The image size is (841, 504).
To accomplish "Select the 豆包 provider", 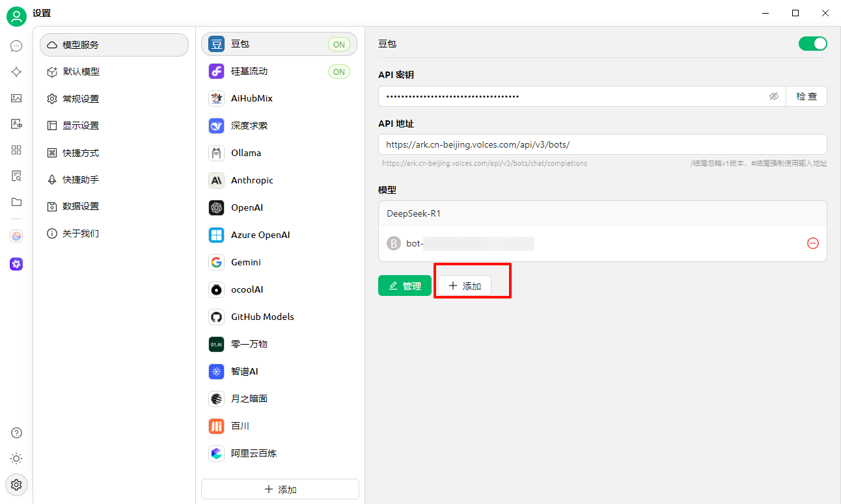I will coord(279,44).
